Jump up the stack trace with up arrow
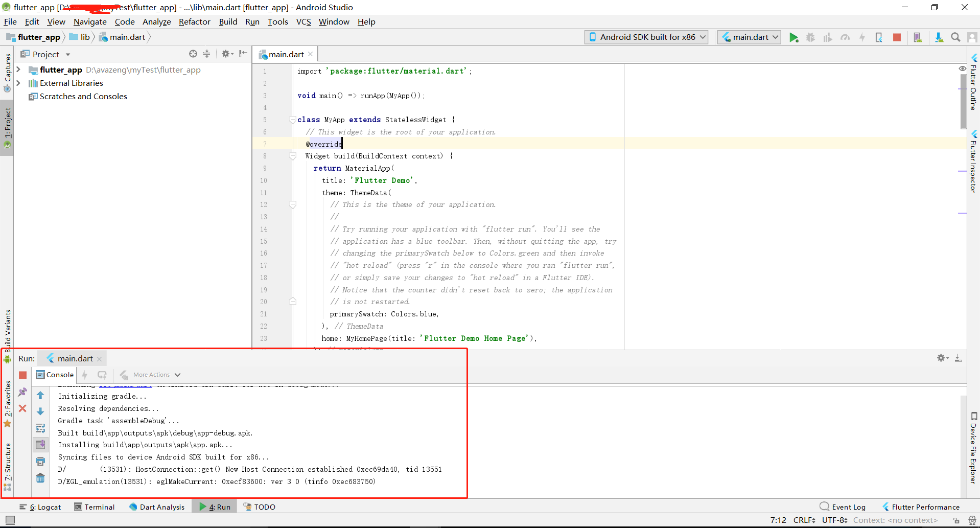 tap(40, 395)
